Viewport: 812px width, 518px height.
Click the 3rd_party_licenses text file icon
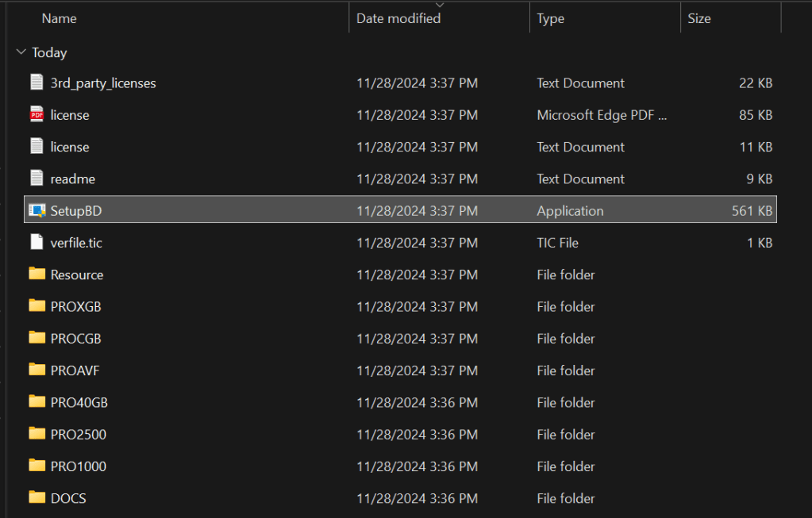[x=37, y=82]
